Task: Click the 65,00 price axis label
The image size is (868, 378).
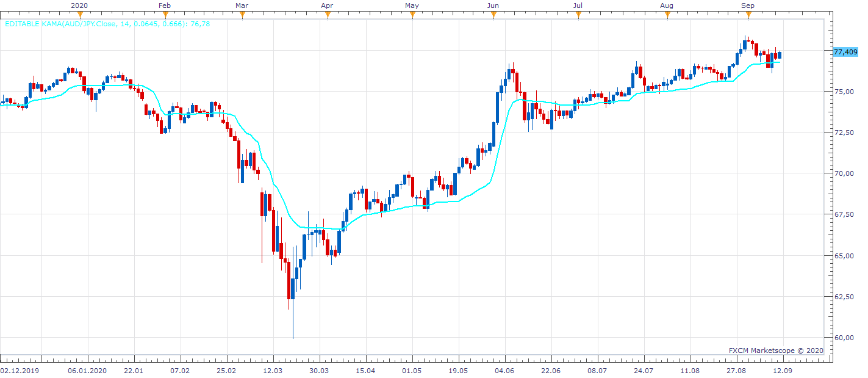Action: [x=843, y=255]
